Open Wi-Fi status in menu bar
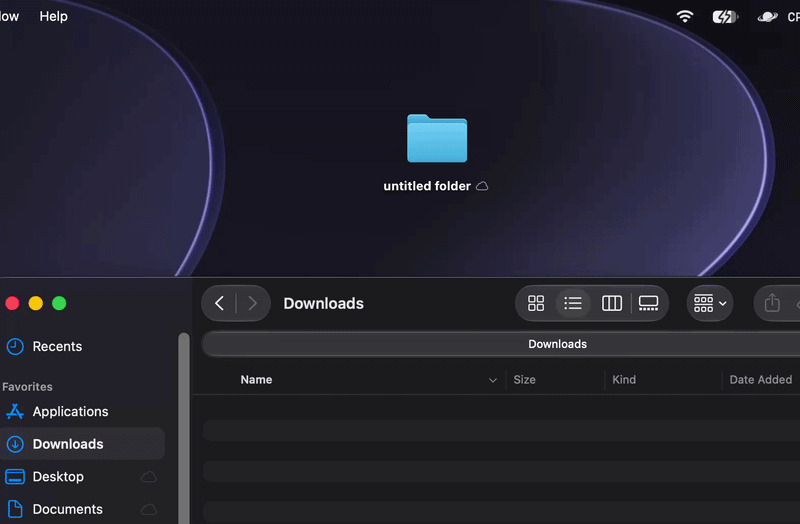Screen dimensions: 800x524 click(685, 16)
